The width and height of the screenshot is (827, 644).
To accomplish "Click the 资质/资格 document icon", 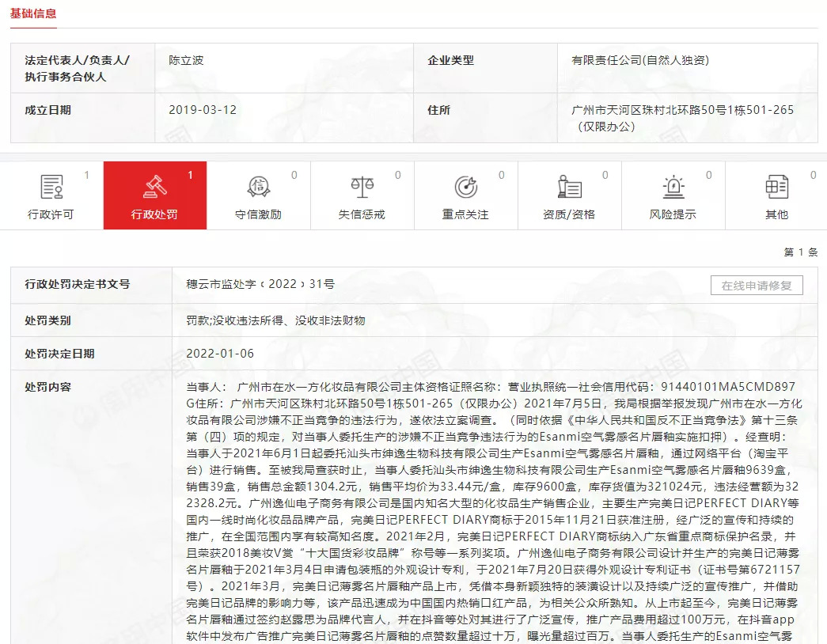I will (570, 188).
